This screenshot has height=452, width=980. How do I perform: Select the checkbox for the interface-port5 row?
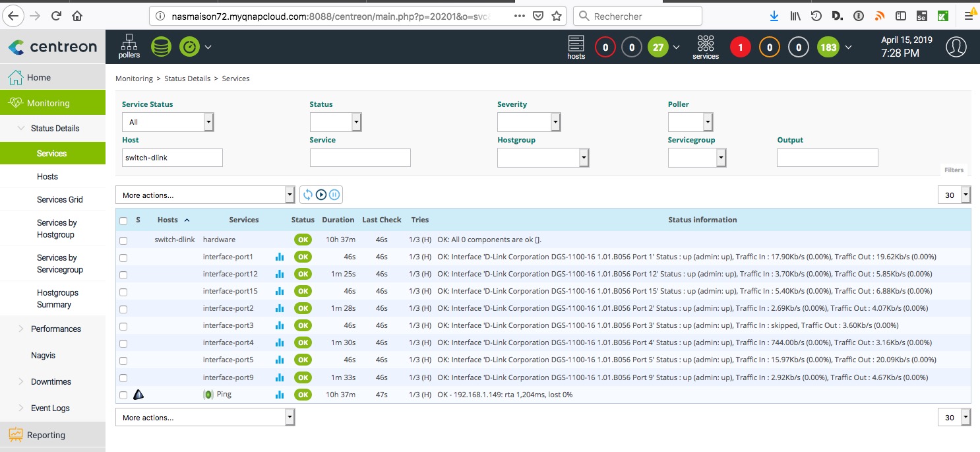pyautogui.click(x=123, y=360)
